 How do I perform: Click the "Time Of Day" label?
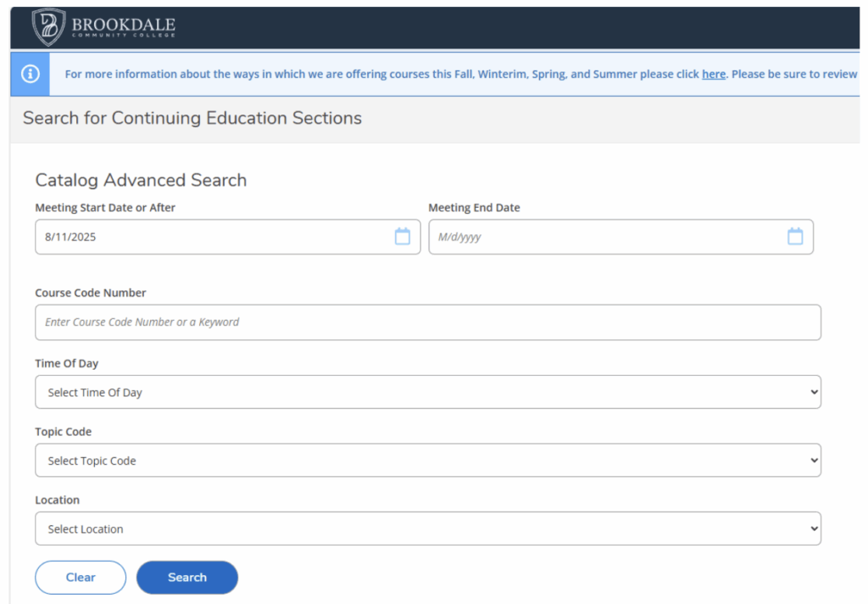coord(66,364)
